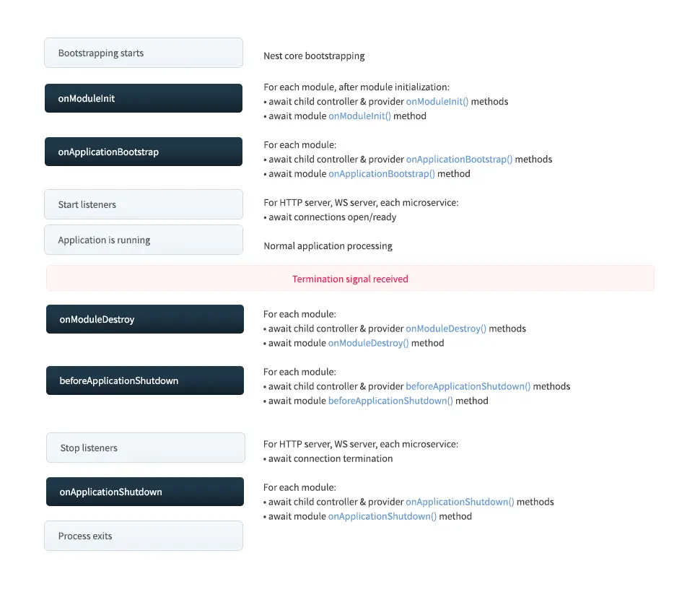
Task: Follow onApplicationBootstrap() link in child controller line
Action: point(459,160)
